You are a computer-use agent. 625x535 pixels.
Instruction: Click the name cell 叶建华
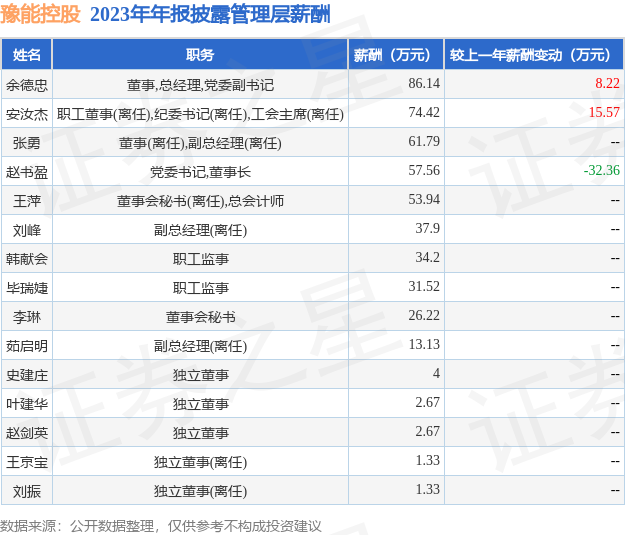pyautogui.click(x=27, y=404)
